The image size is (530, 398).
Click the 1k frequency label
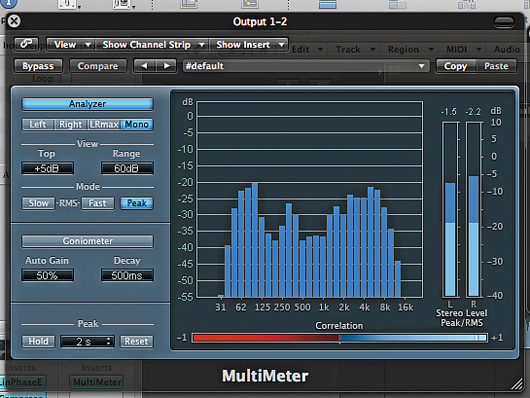coord(324,307)
